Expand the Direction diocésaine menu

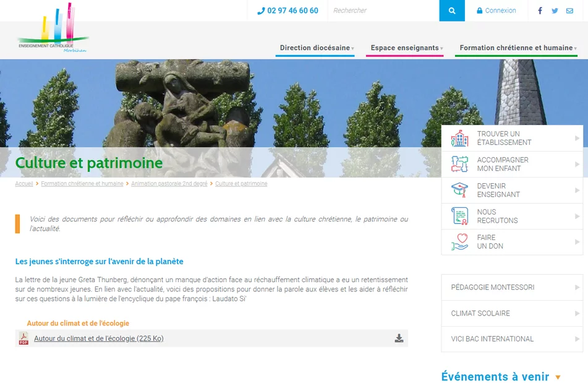pyautogui.click(x=316, y=48)
